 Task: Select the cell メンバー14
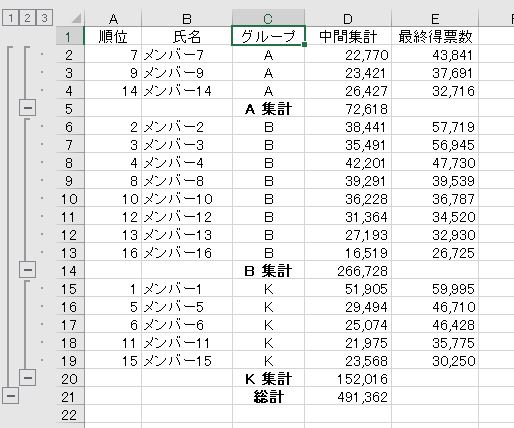(x=187, y=90)
